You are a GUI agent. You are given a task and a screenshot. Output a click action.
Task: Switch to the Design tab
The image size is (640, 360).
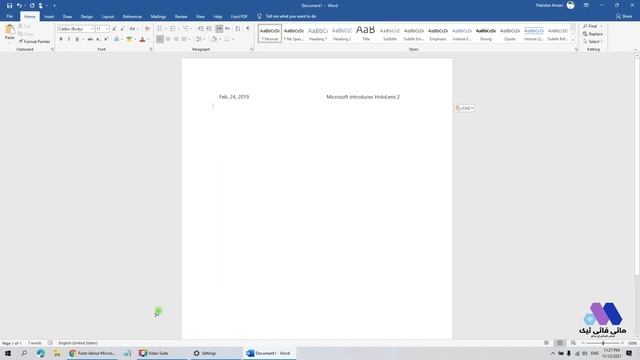pyautogui.click(x=87, y=17)
